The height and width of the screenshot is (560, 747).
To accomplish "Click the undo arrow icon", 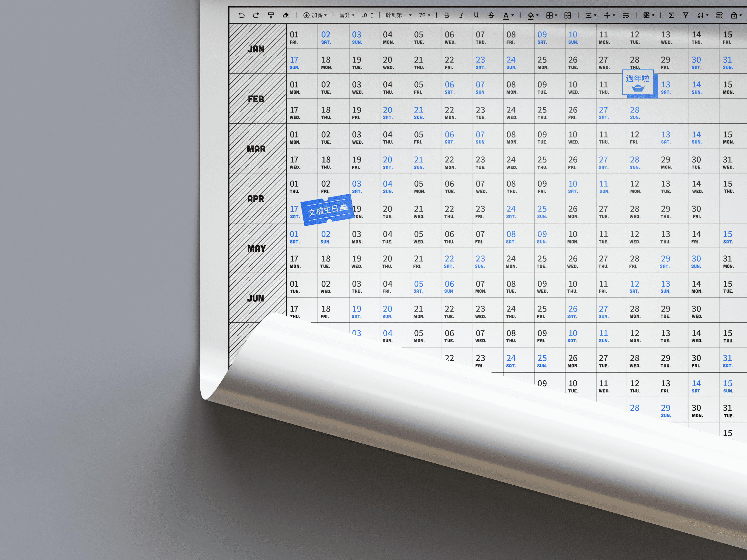I will pos(241,15).
